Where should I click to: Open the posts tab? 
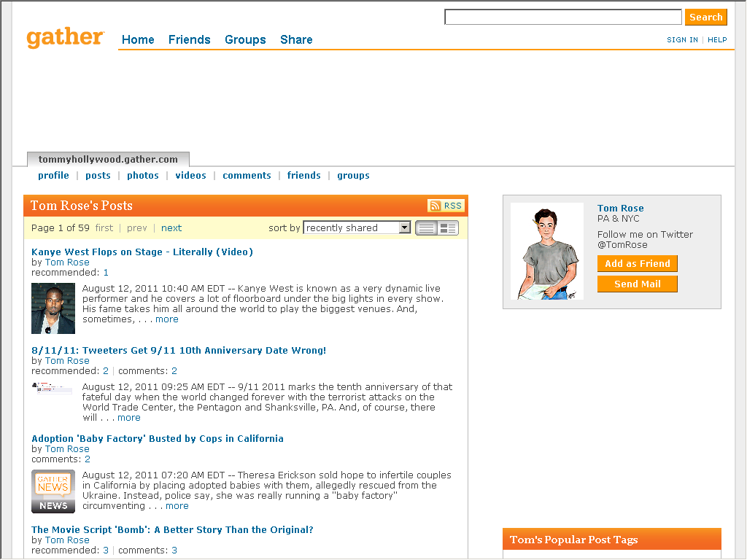(x=98, y=176)
